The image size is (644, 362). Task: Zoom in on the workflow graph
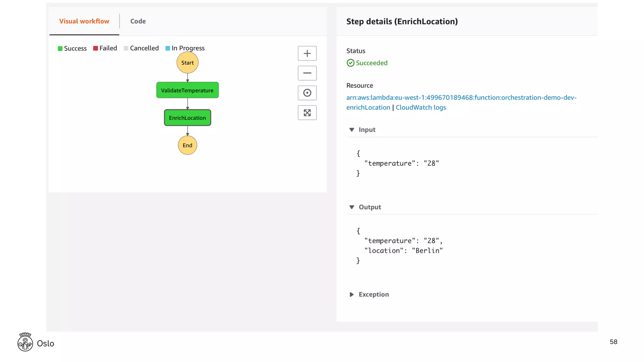tap(307, 53)
